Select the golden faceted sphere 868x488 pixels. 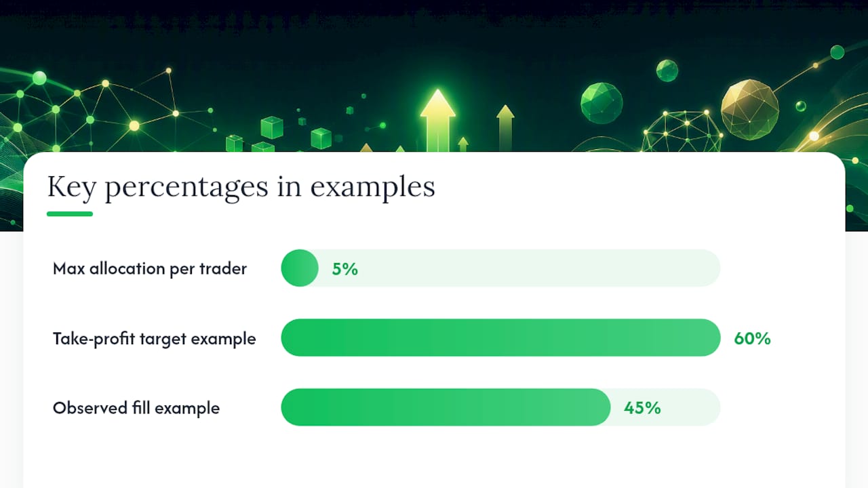pos(749,110)
